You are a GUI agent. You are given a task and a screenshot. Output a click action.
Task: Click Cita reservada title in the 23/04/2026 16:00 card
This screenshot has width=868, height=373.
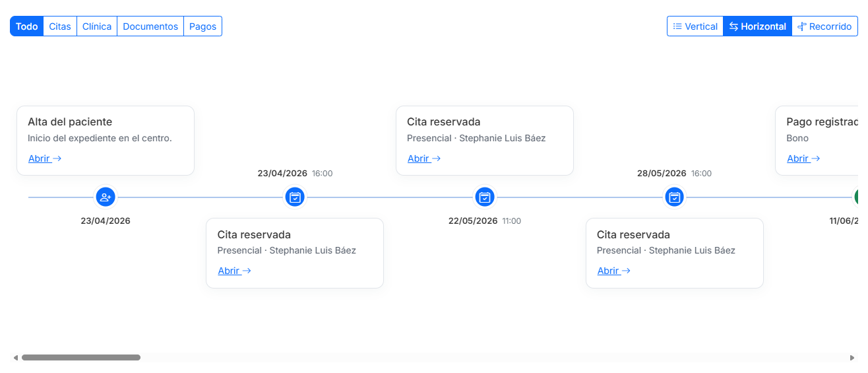(254, 234)
